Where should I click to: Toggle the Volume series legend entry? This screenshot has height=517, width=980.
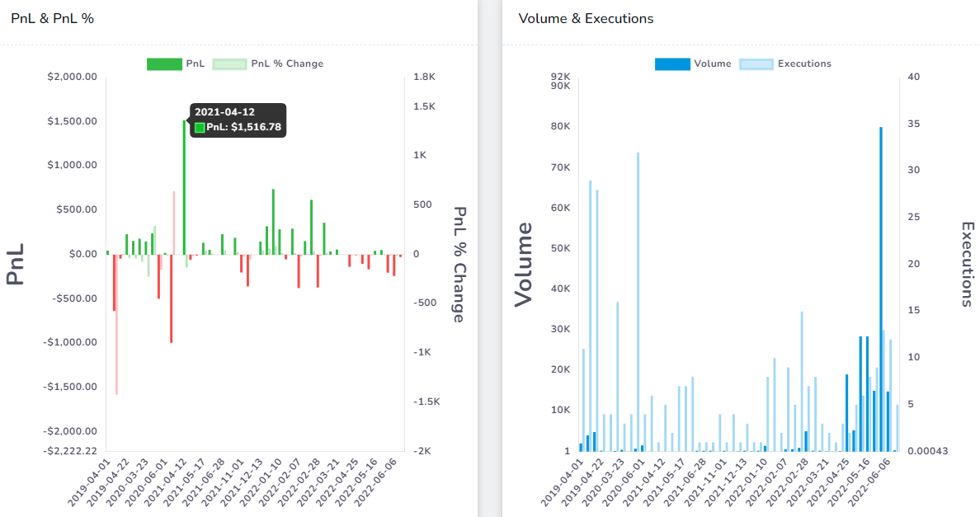pos(693,63)
